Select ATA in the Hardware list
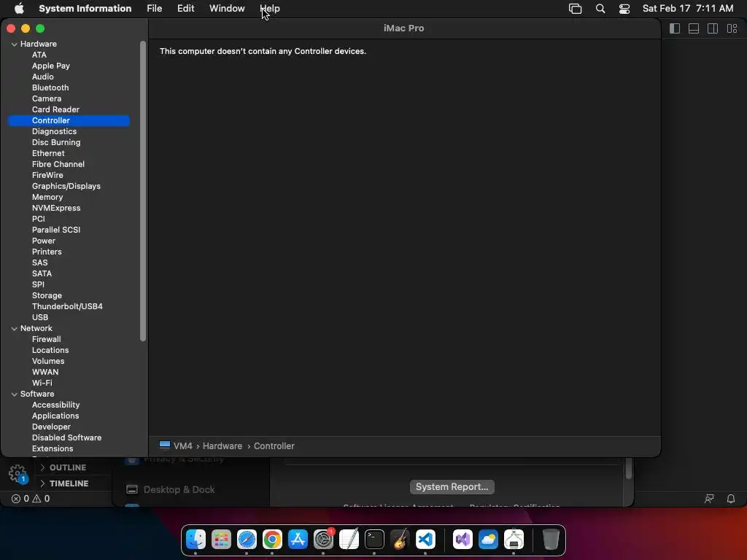The image size is (747, 560). click(x=39, y=55)
